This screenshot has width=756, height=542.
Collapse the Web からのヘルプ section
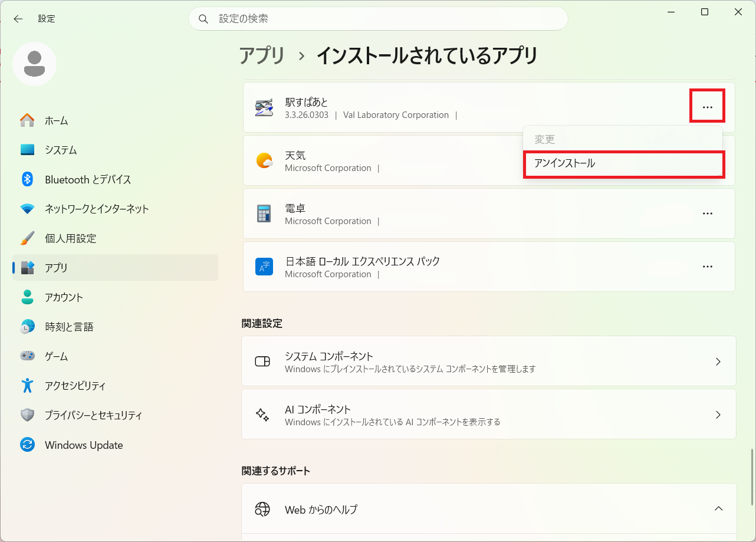point(718,508)
